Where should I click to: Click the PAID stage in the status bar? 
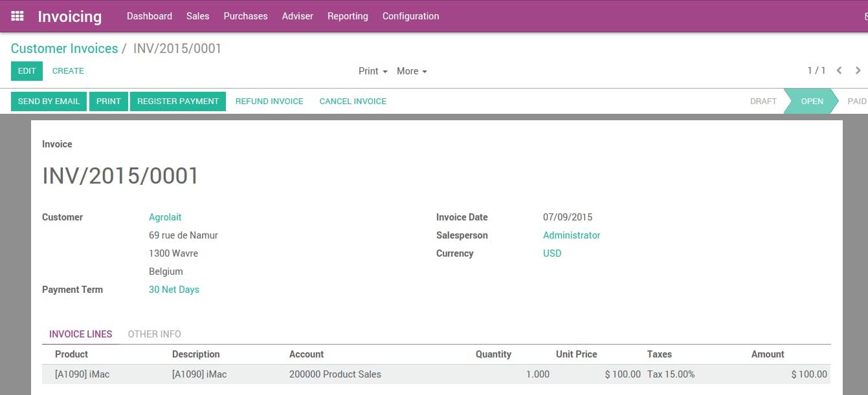[856, 101]
